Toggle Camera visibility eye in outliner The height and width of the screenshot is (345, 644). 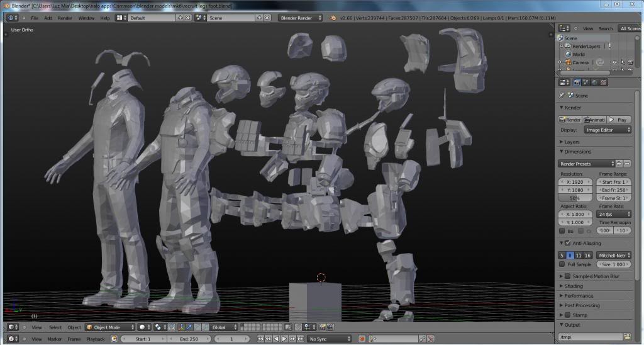coord(615,62)
